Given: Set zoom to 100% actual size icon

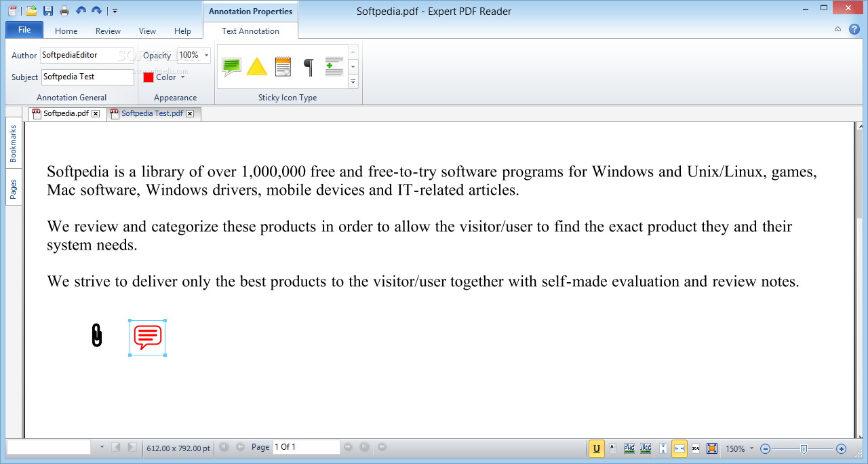Looking at the screenshot, I should point(696,448).
